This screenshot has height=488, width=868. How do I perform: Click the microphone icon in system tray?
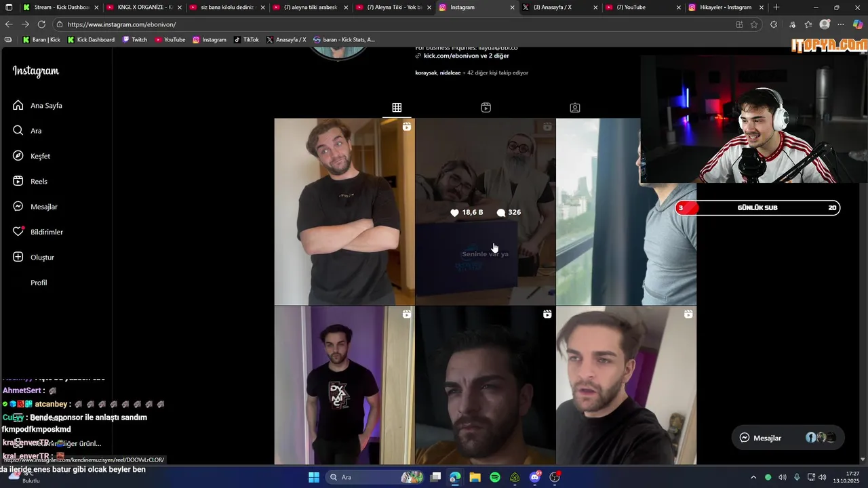point(797,477)
